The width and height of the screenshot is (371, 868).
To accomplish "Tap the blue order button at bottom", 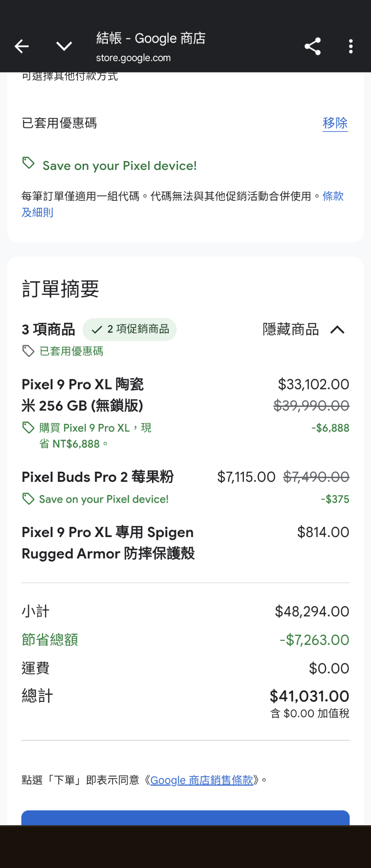I will tap(185, 818).
